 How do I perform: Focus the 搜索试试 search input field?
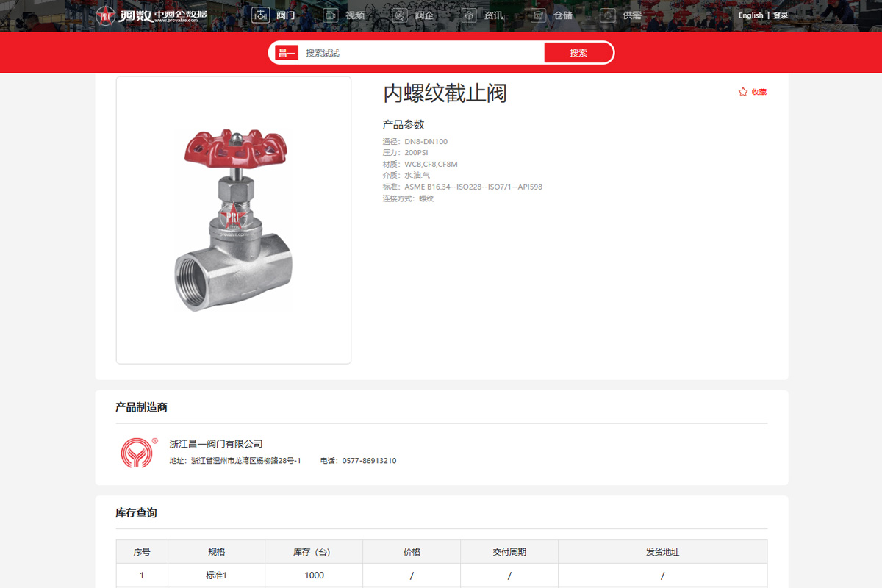(419, 53)
